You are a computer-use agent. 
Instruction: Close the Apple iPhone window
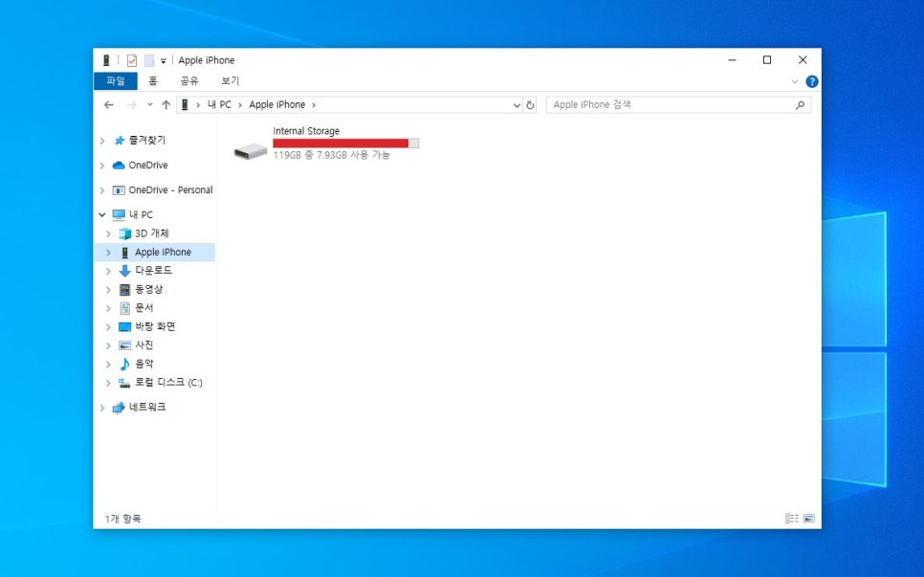point(803,60)
